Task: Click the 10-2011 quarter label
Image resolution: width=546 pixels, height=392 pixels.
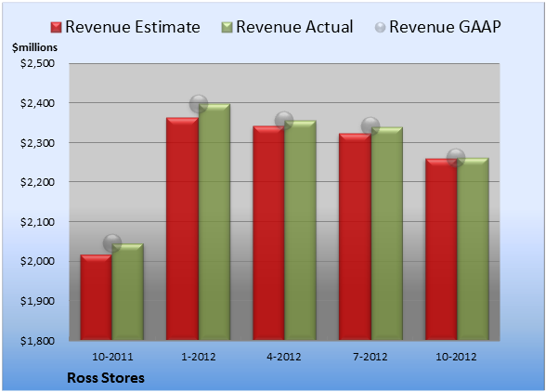Action: (x=112, y=357)
